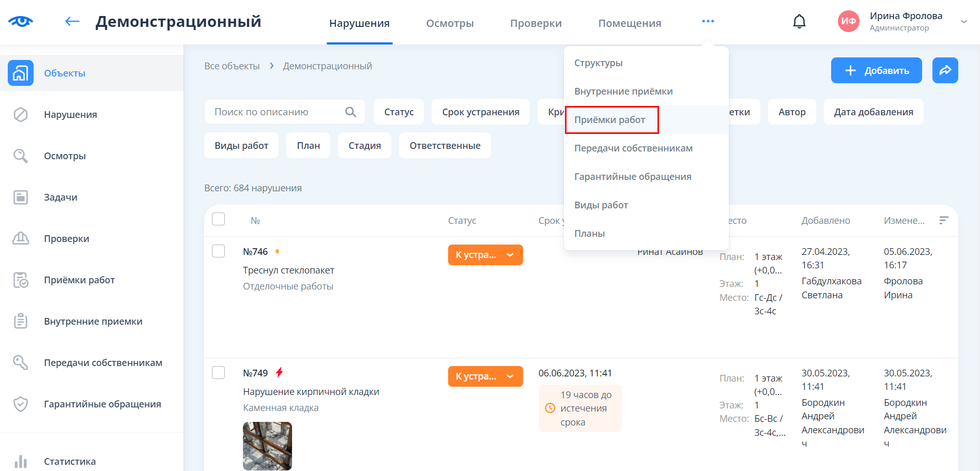The width and height of the screenshot is (980, 471).
Task: Check the box for violation №749
Action: click(219, 373)
